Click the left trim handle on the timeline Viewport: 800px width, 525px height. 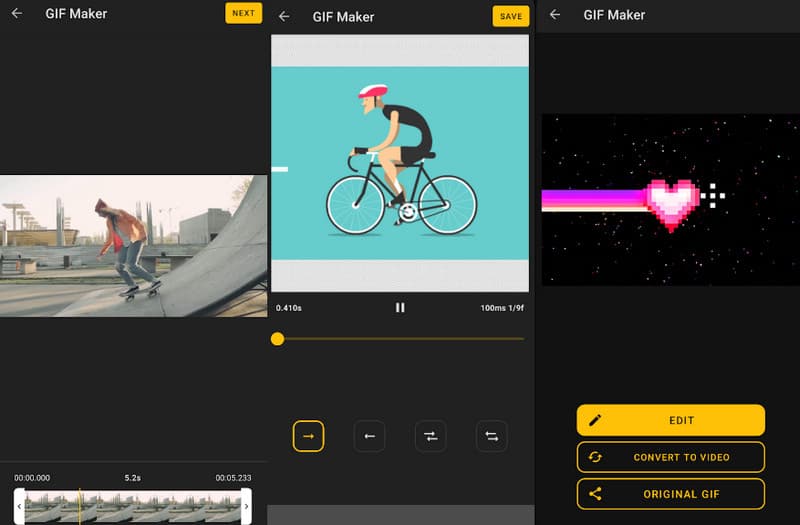pyautogui.click(x=19, y=506)
